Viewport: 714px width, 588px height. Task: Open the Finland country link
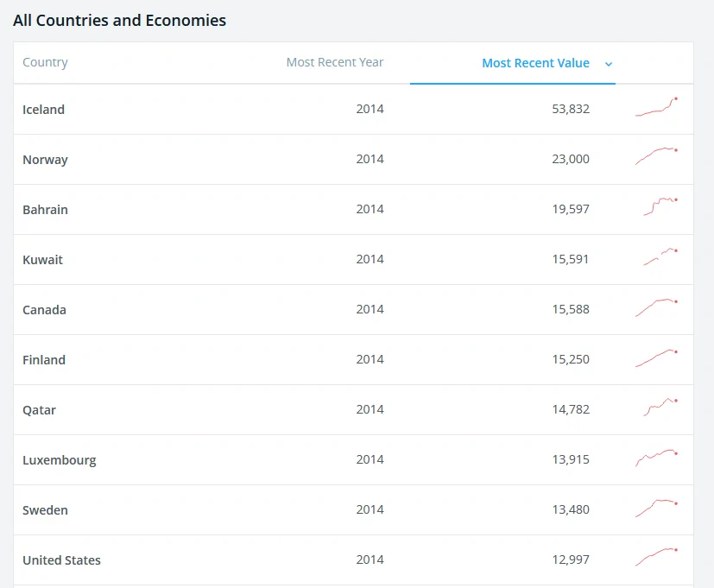tap(44, 360)
